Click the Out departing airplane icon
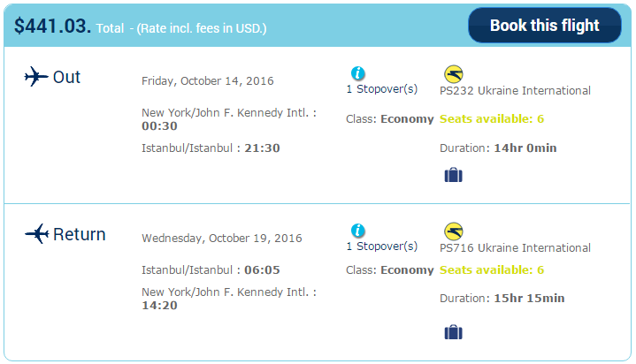 click(x=36, y=77)
